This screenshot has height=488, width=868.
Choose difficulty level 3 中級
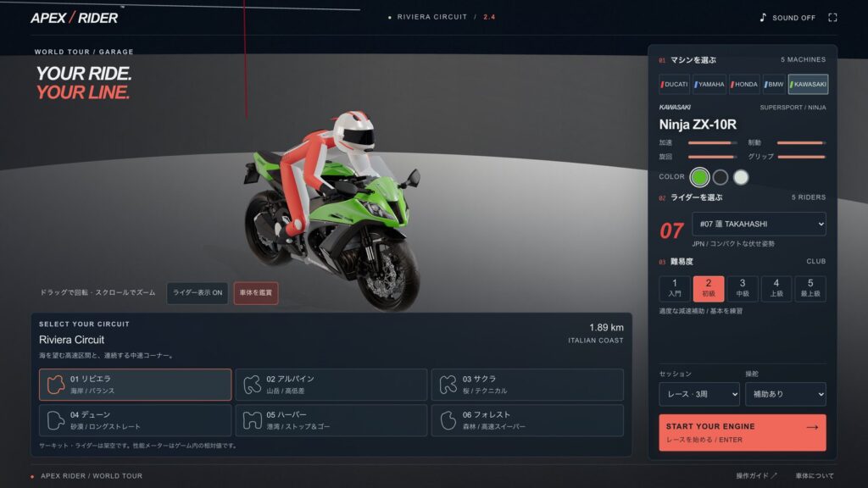(743, 288)
